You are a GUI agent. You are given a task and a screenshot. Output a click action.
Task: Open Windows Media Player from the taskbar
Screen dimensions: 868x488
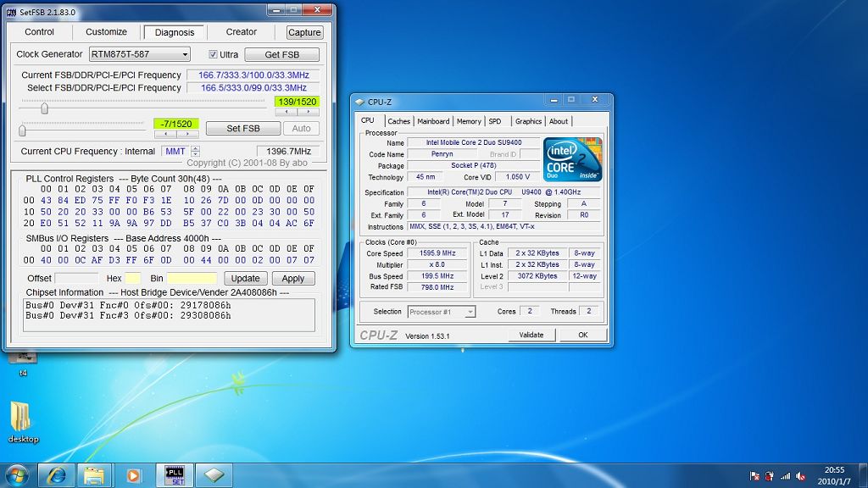133,475
